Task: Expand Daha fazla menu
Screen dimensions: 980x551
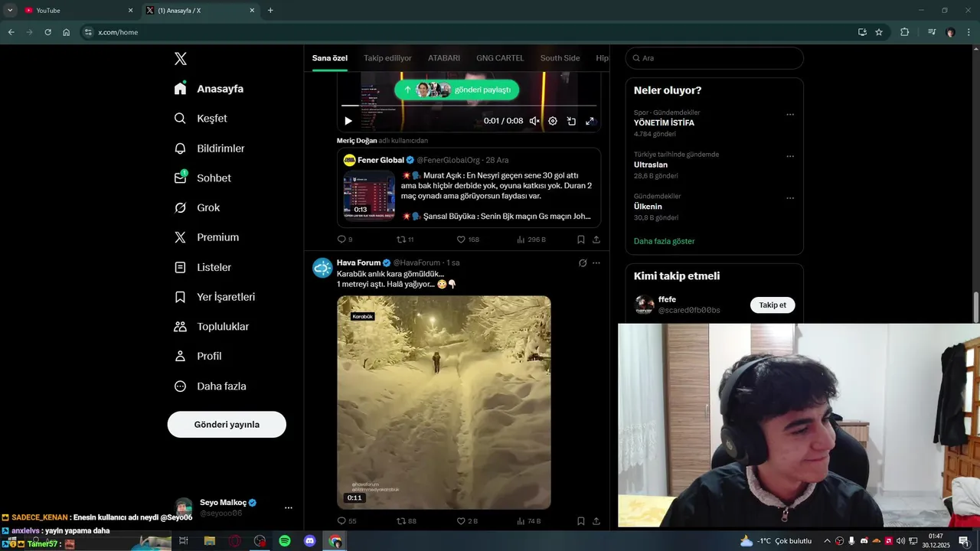Action: [210, 386]
